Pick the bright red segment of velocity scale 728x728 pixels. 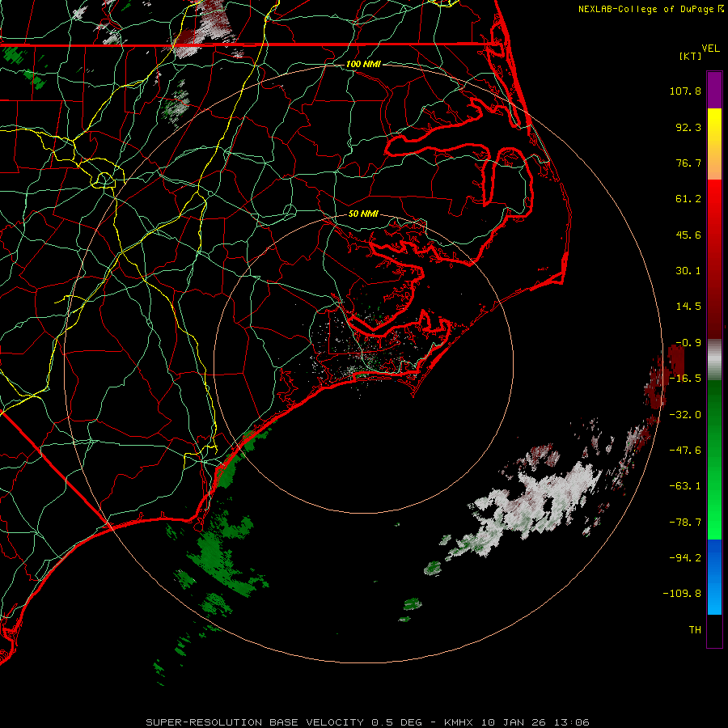pos(714,199)
